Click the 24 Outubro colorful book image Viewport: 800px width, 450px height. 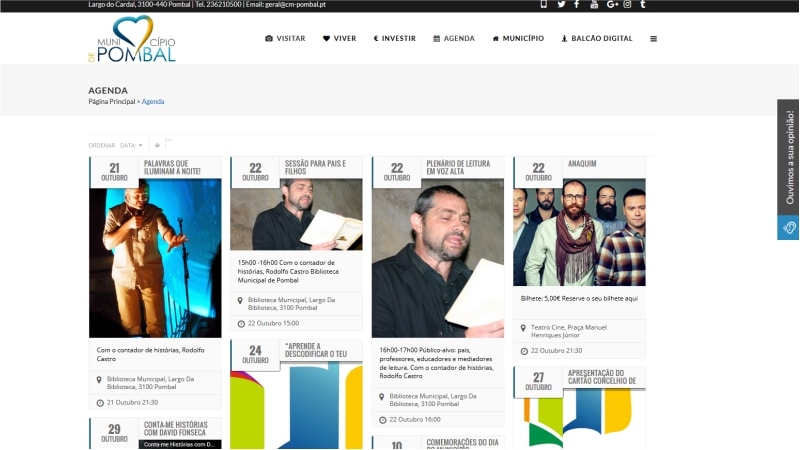(x=296, y=406)
